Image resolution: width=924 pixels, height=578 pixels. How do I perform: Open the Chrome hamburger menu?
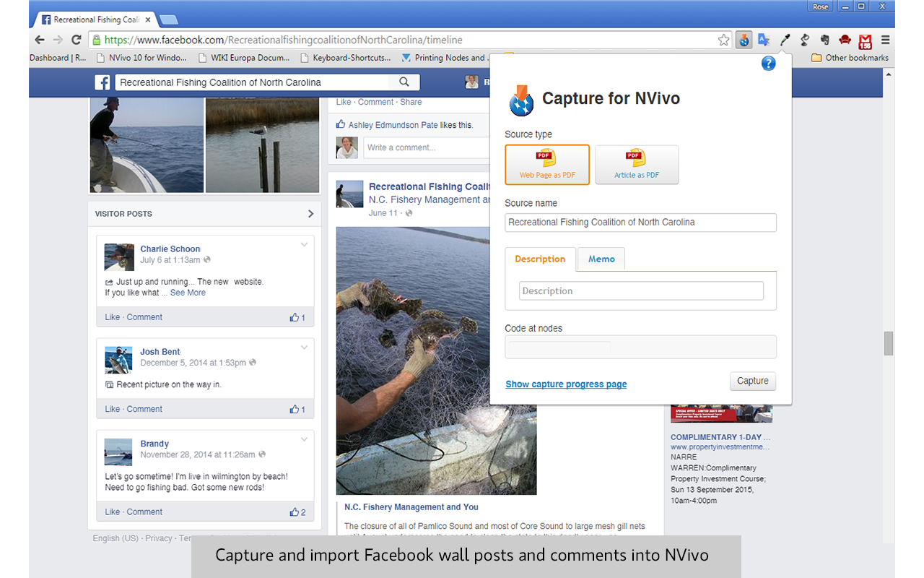point(885,40)
